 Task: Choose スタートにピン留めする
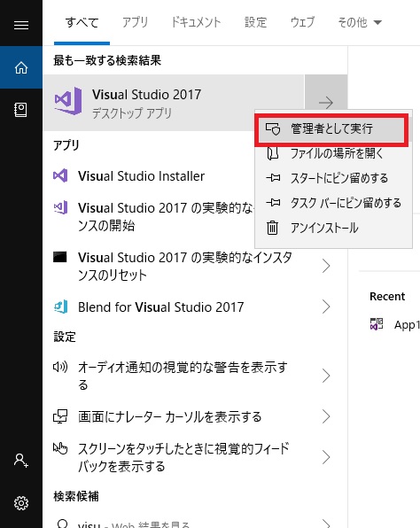coord(333,178)
